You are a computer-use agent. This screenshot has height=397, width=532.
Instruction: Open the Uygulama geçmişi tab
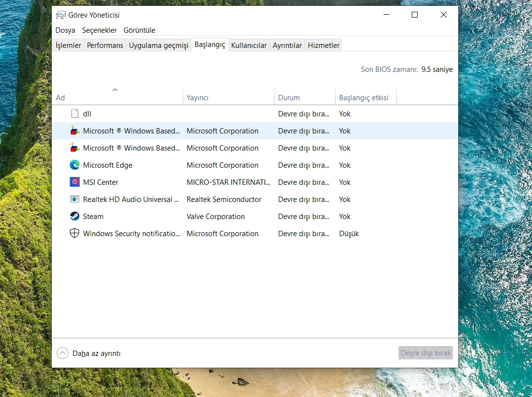158,45
